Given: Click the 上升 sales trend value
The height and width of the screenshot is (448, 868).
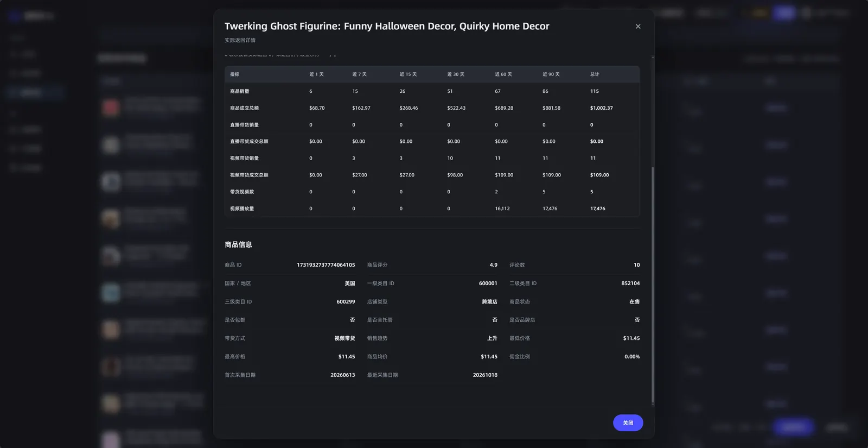Looking at the screenshot, I should [x=492, y=338].
